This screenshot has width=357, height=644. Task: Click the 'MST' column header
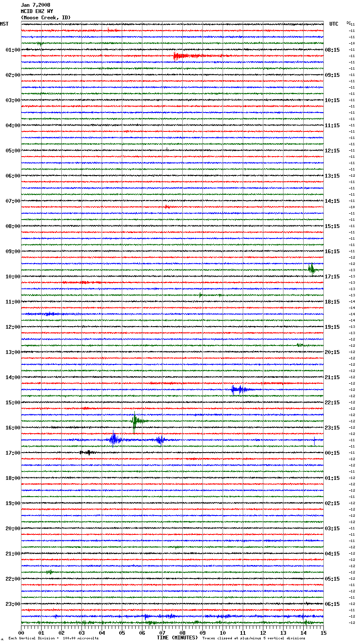pyautogui.click(x=4, y=24)
